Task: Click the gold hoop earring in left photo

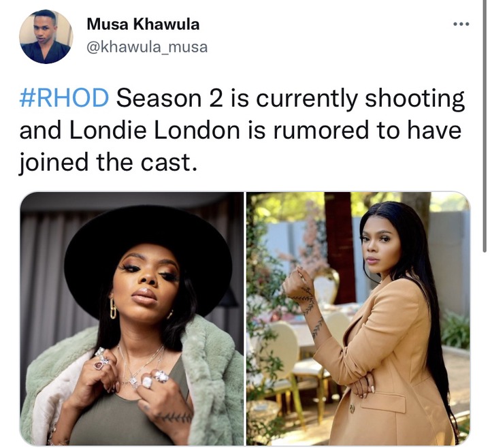Action: coord(113,308)
